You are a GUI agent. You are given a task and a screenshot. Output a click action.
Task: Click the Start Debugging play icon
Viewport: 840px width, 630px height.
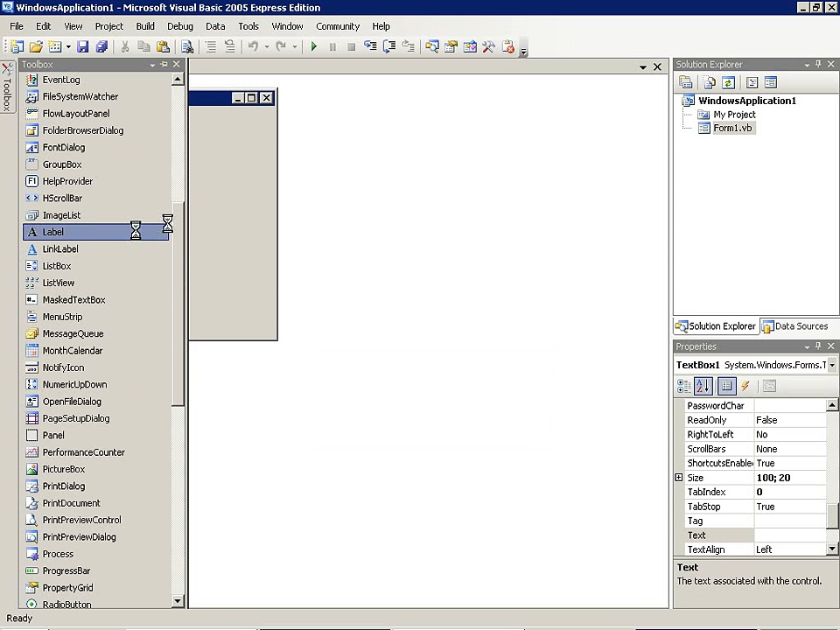pyautogui.click(x=313, y=47)
